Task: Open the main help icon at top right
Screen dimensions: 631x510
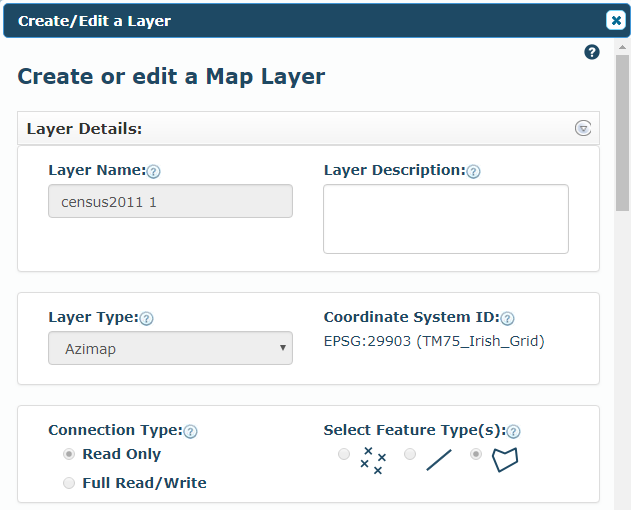Action: tap(592, 52)
